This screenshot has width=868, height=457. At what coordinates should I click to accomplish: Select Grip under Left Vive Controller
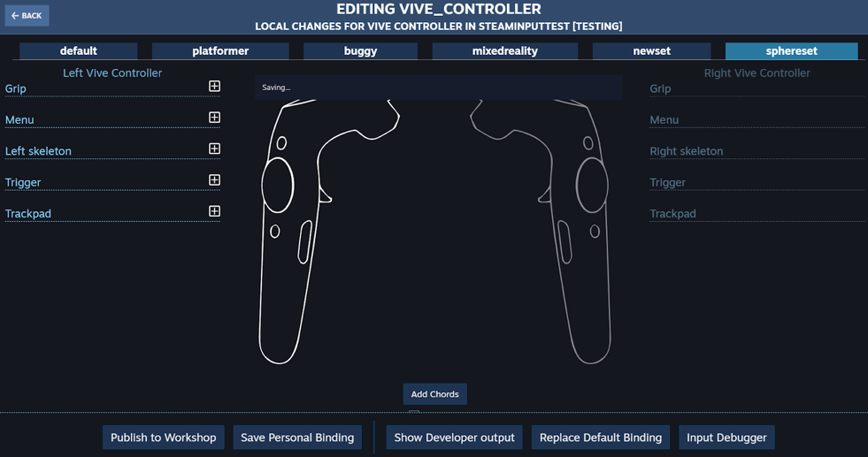coord(112,88)
